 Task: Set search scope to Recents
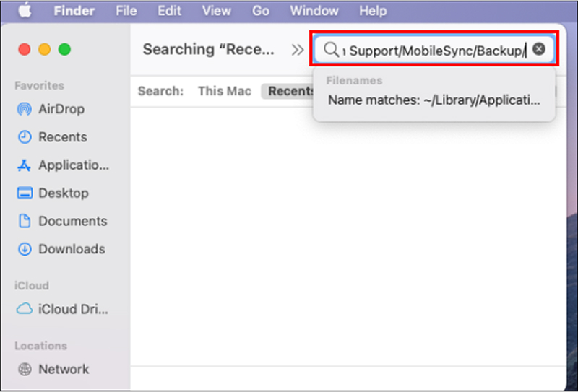tap(290, 91)
